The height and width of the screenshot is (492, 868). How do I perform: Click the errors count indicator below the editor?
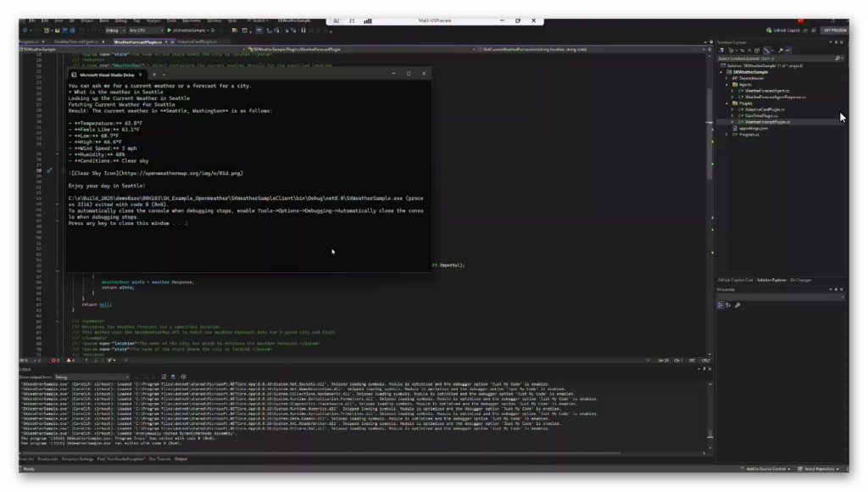pyautogui.click(x=55, y=361)
